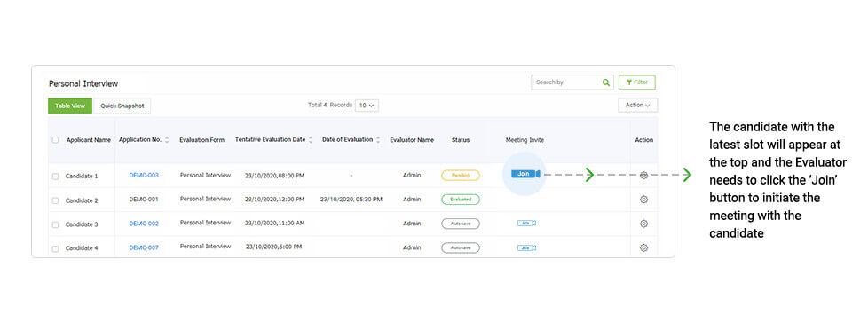The width and height of the screenshot is (868, 322).
Task: Tick the checkbox for Candidate 4
Action: [55, 248]
